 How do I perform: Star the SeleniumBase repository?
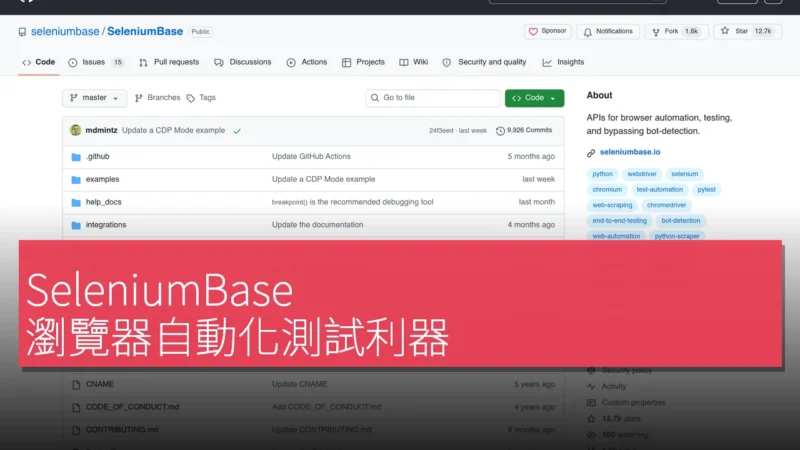(747, 32)
